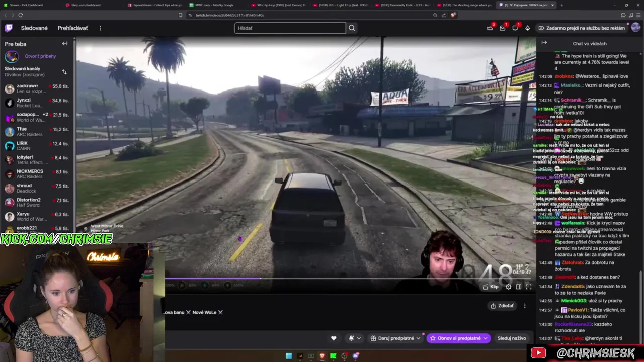Open the sodapoppin channel
Screen dimensions: 644x362
click(37, 117)
